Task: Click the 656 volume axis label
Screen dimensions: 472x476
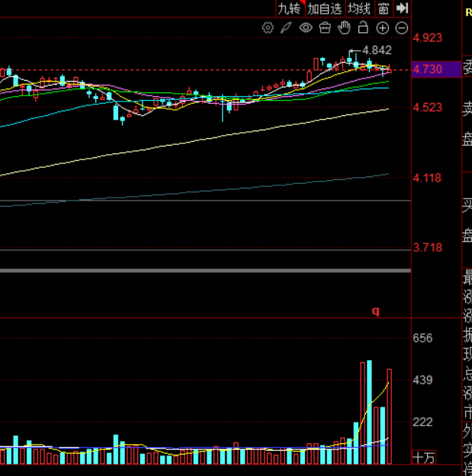Action: (422, 338)
